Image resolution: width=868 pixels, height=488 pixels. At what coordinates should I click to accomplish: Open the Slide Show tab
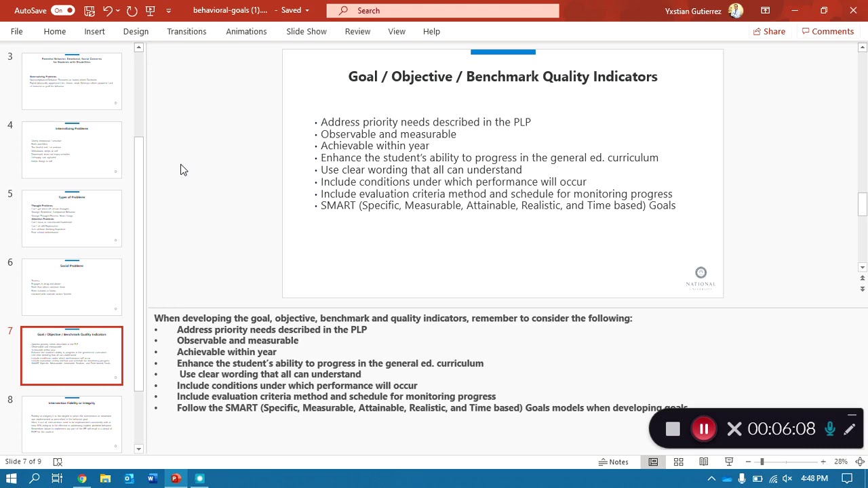[307, 31]
